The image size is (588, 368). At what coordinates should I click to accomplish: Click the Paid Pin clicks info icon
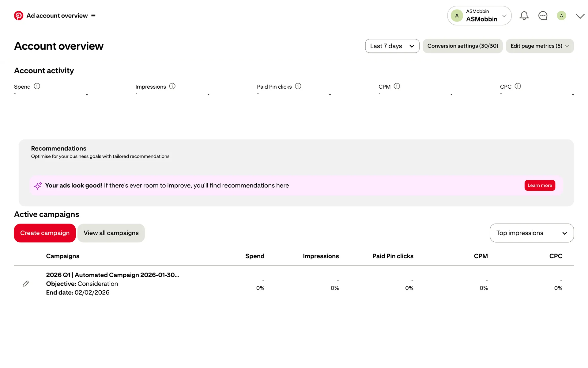coord(298,86)
